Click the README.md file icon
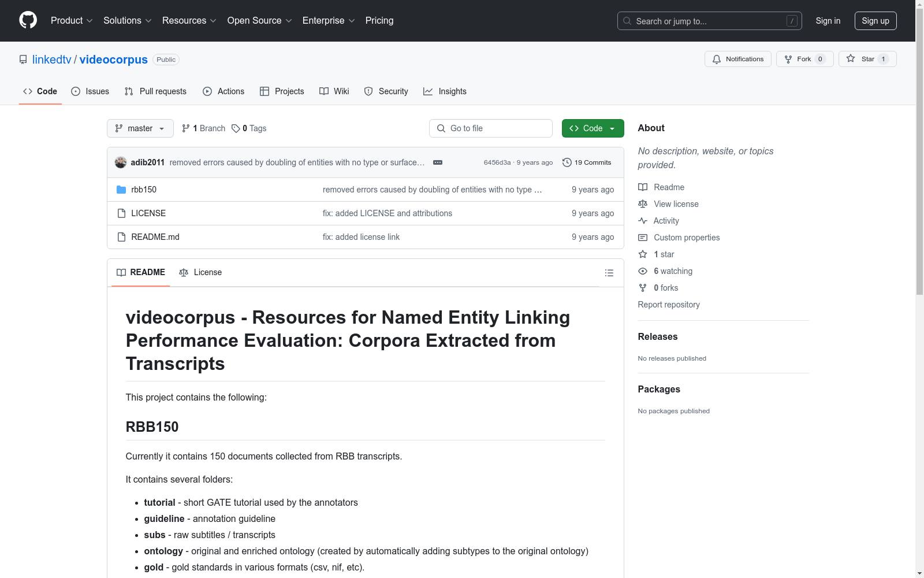924x578 pixels. click(x=121, y=237)
